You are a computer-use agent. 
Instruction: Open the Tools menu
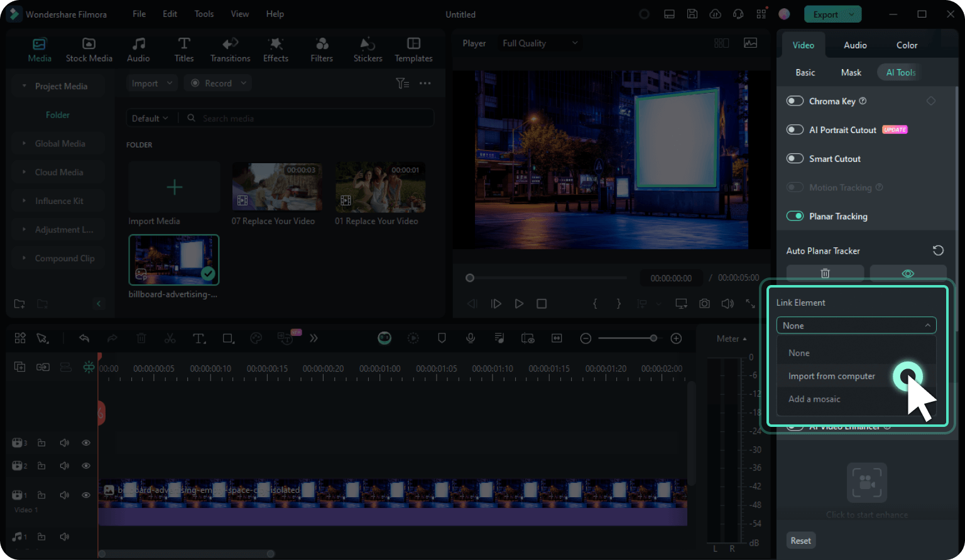tap(204, 14)
